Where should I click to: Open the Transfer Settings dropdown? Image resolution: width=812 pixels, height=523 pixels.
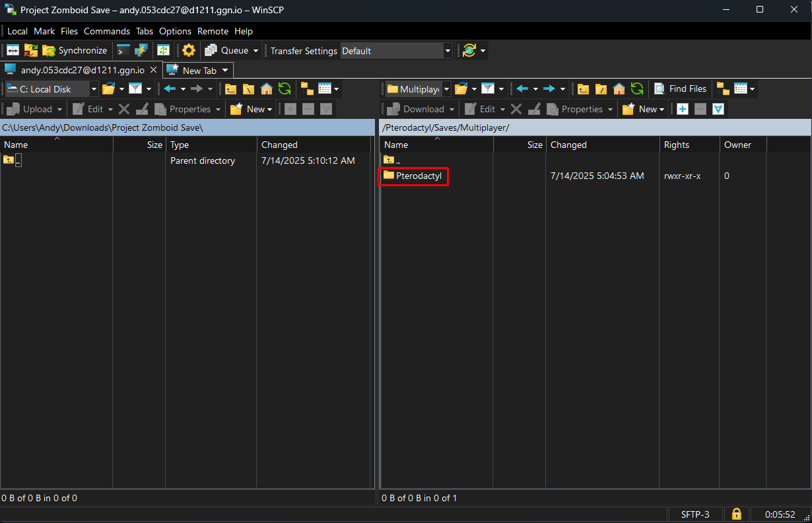click(448, 50)
